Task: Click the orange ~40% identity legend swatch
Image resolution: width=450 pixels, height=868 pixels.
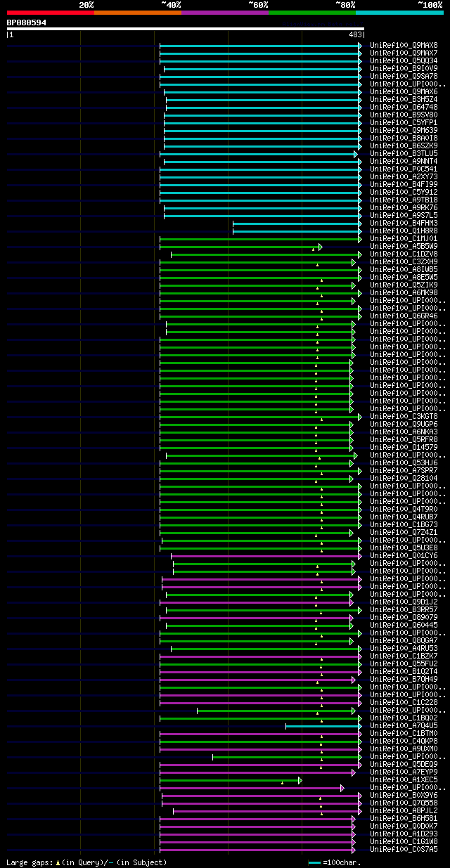Action: click(138, 13)
